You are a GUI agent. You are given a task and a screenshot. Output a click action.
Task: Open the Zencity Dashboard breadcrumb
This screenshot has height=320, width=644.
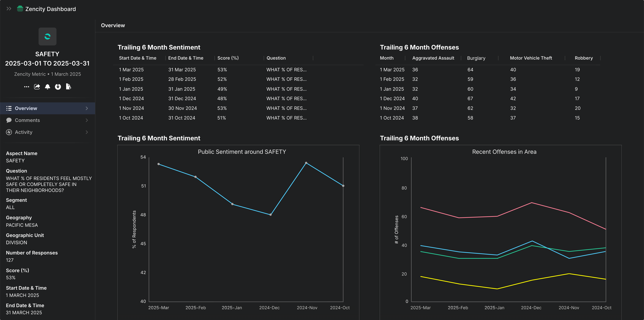pos(50,9)
